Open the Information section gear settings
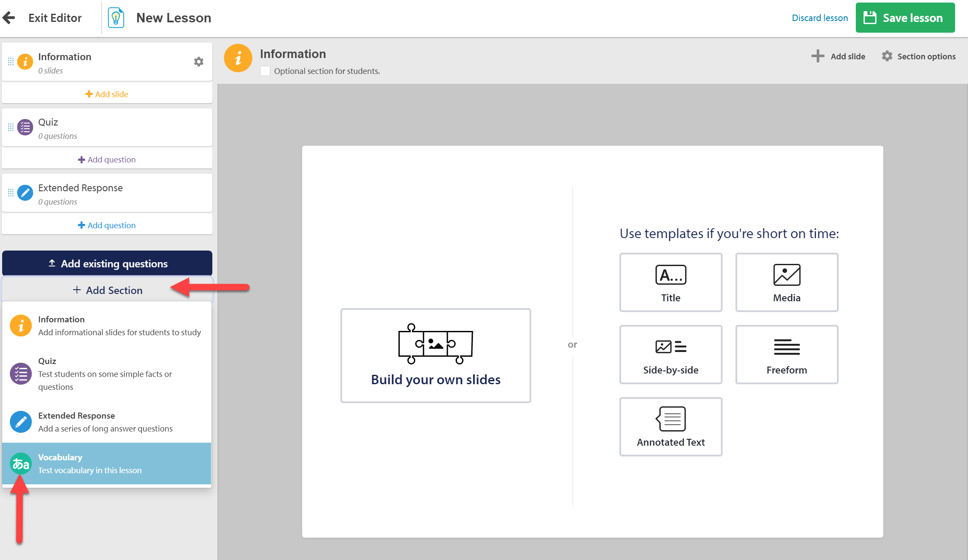This screenshot has width=968, height=560. pos(199,61)
